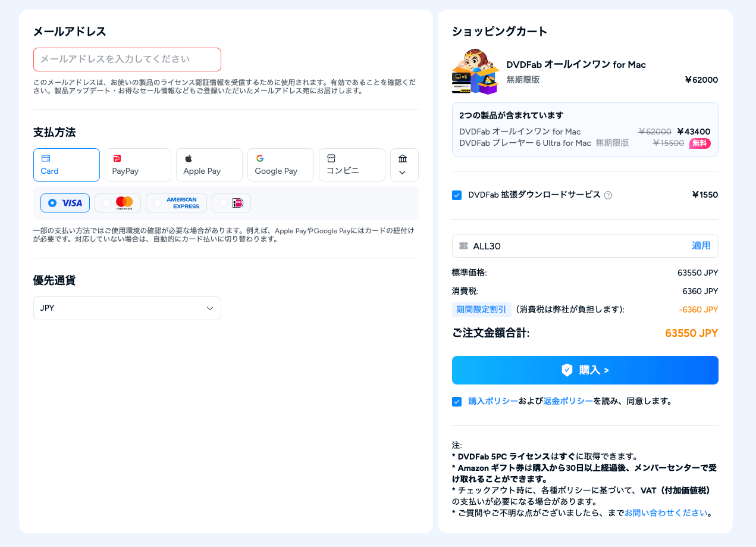Click the DVDFab オールインワン for Mac title
Screen dimensions: 756x547
click(576, 64)
